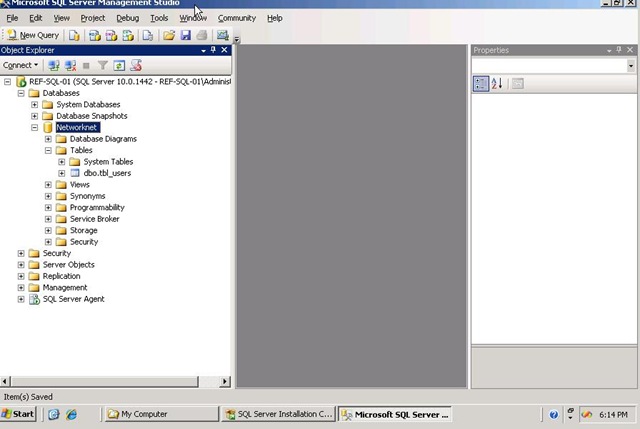Open the Edit menu
640x429 pixels.
(36, 18)
